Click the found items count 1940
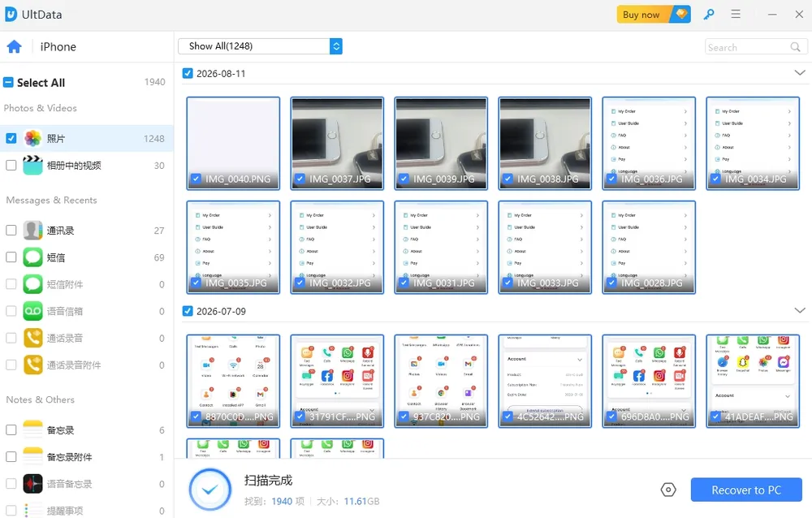 pos(282,502)
